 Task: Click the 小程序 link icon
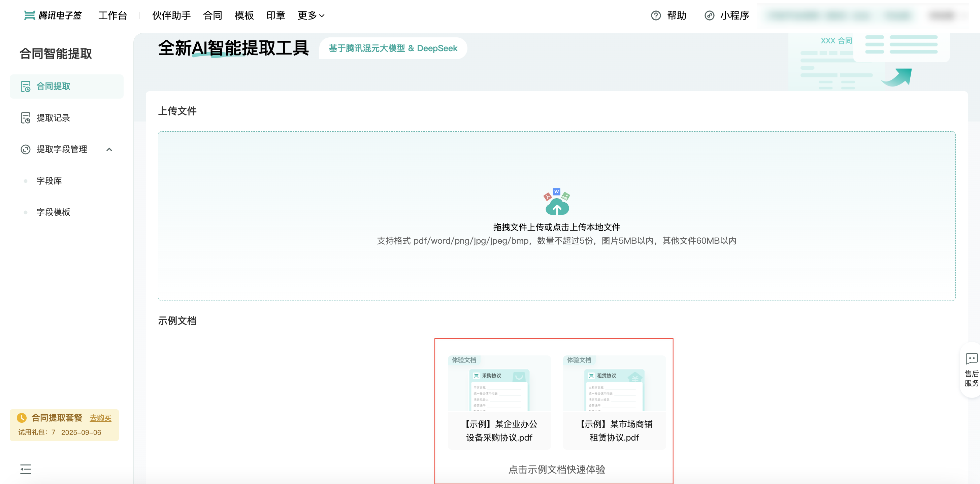click(709, 15)
